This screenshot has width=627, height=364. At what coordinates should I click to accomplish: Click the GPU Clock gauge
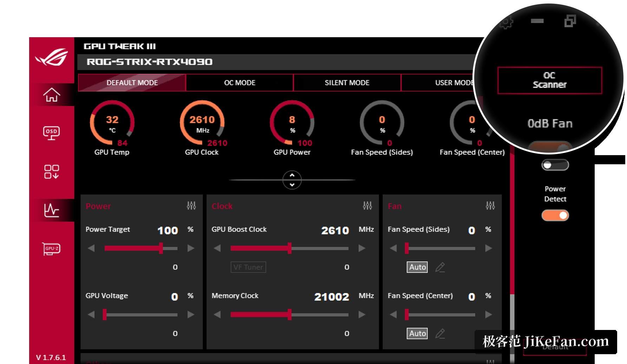click(x=202, y=123)
